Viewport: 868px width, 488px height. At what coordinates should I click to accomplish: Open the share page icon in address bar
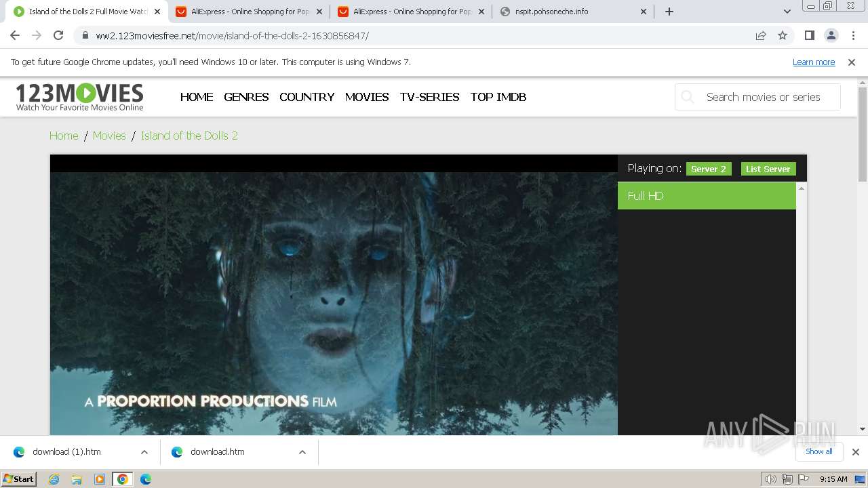[x=761, y=36]
